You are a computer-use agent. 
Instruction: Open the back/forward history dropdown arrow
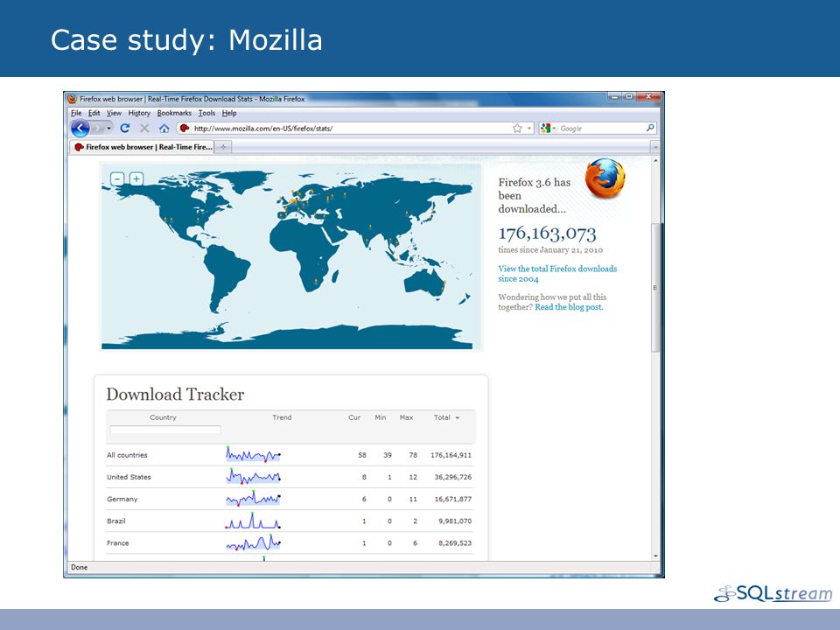coord(109,129)
